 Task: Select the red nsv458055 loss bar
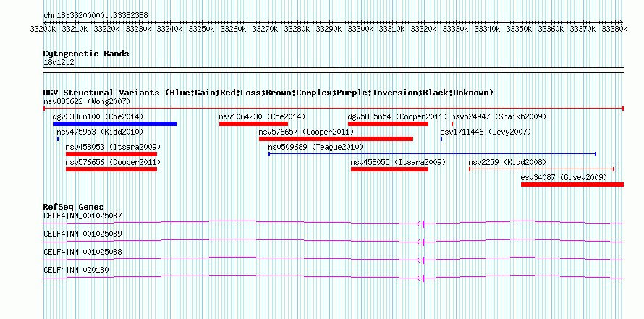(389, 169)
